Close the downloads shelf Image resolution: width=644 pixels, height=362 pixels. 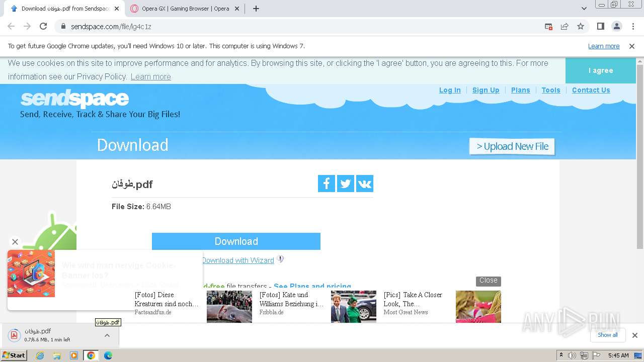635,335
